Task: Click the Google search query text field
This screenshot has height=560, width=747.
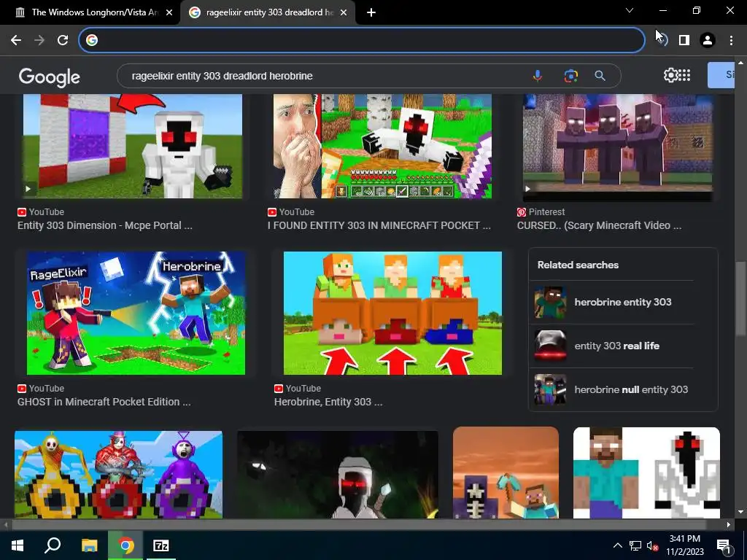Action: pos(324,76)
